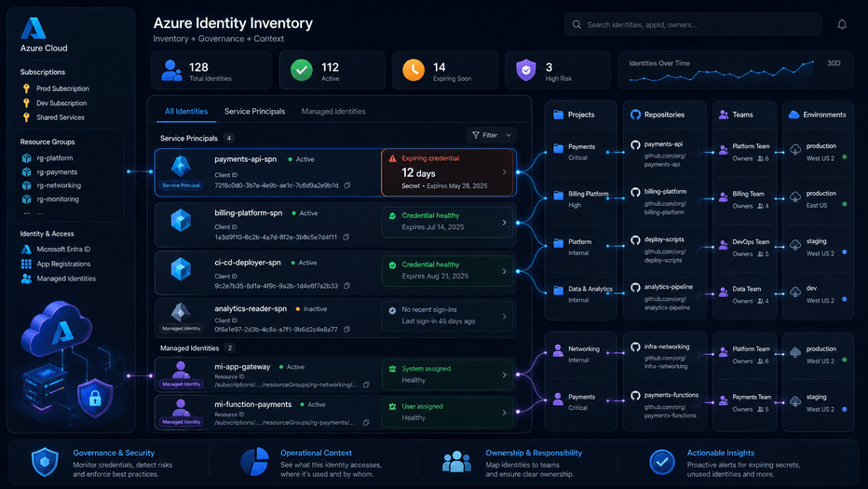The height and width of the screenshot is (489, 868).
Task: Click the Actionable Insights checkmark icon
Action: [x=662, y=462]
